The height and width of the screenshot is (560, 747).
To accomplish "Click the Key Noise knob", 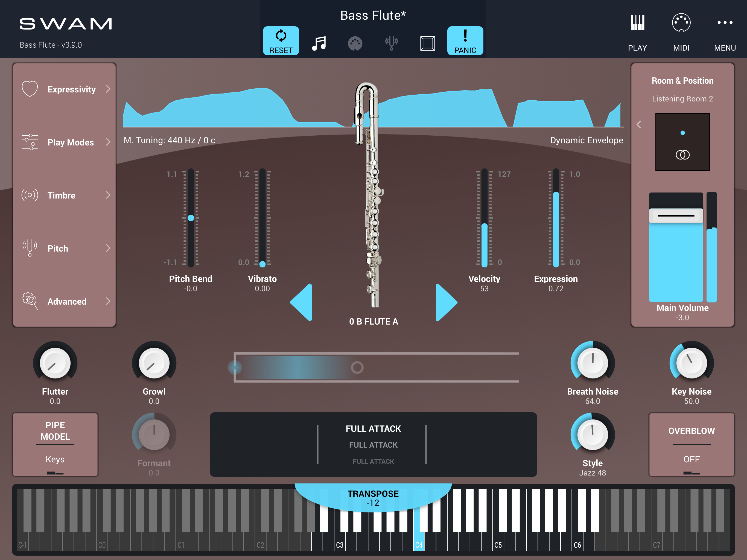I will point(691,363).
